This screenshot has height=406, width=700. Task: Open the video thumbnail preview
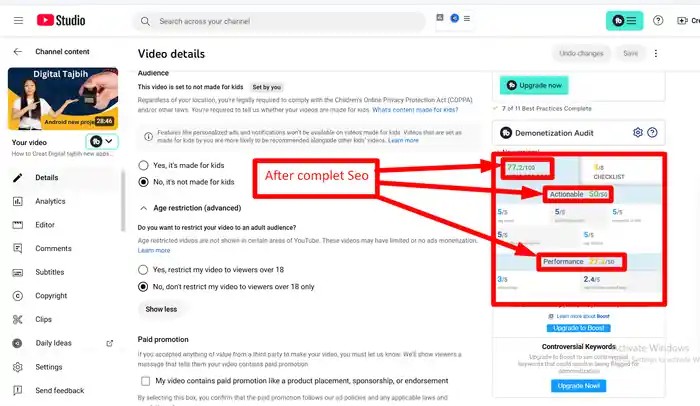pos(63,99)
